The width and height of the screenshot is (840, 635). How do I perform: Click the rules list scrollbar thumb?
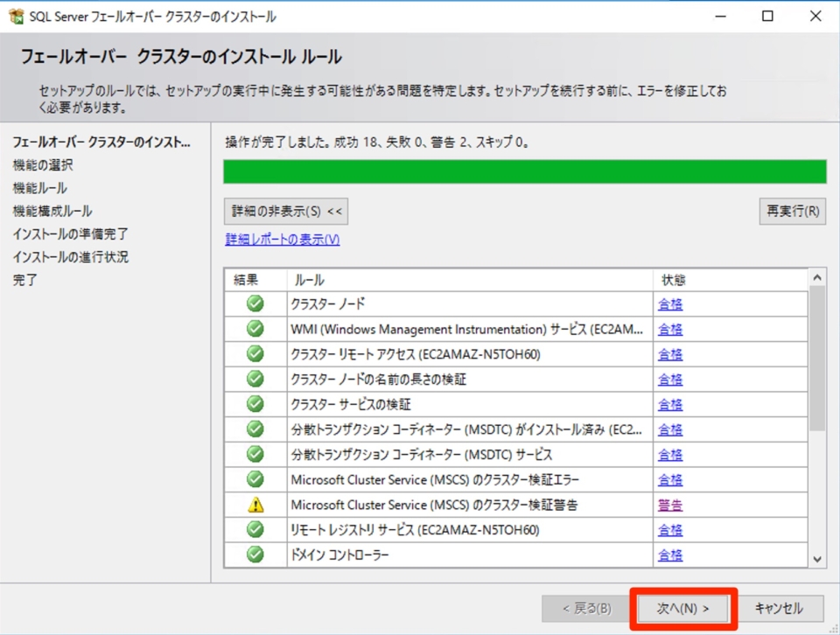817,359
